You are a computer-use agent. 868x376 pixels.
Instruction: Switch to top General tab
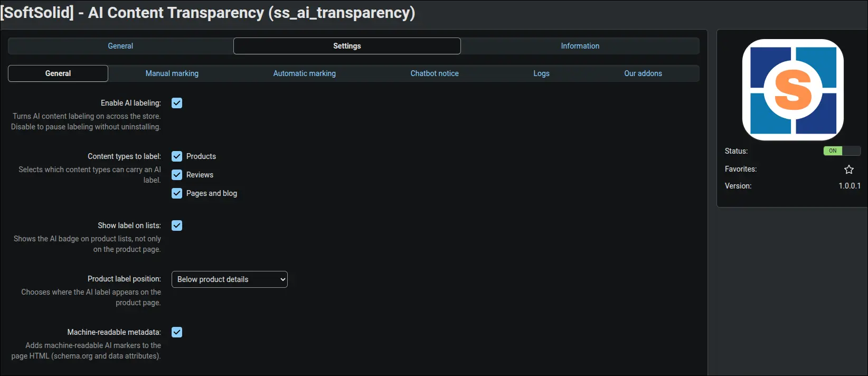coord(120,46)
